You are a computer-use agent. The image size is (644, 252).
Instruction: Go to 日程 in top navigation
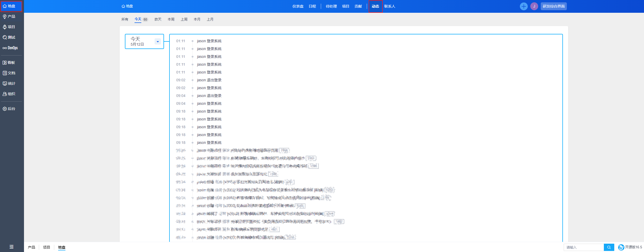pos(312,6)
